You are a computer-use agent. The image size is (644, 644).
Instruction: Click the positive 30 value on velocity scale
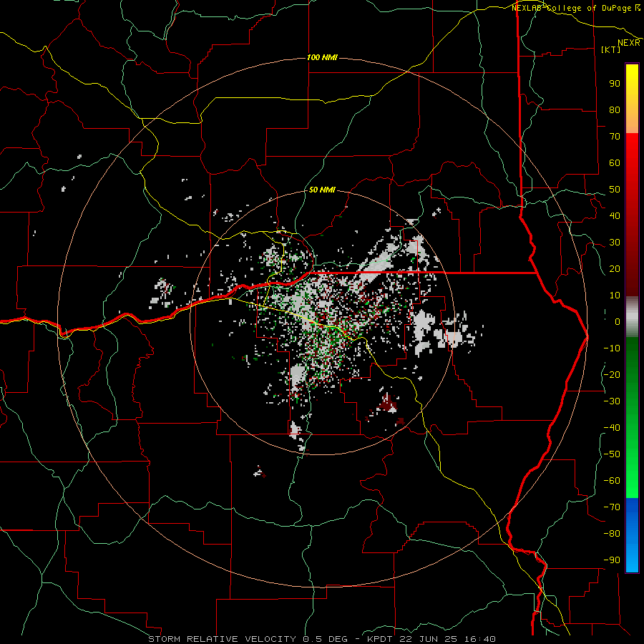coord(615,243)
